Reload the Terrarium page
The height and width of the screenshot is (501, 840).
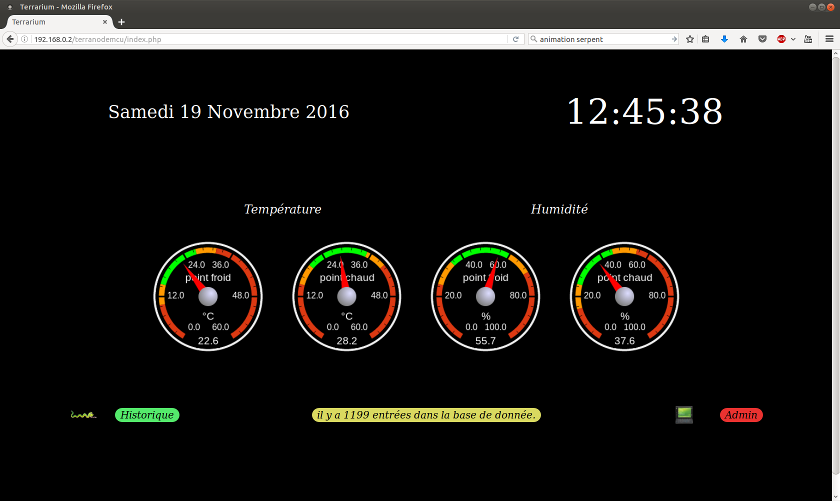pos(515,39)
